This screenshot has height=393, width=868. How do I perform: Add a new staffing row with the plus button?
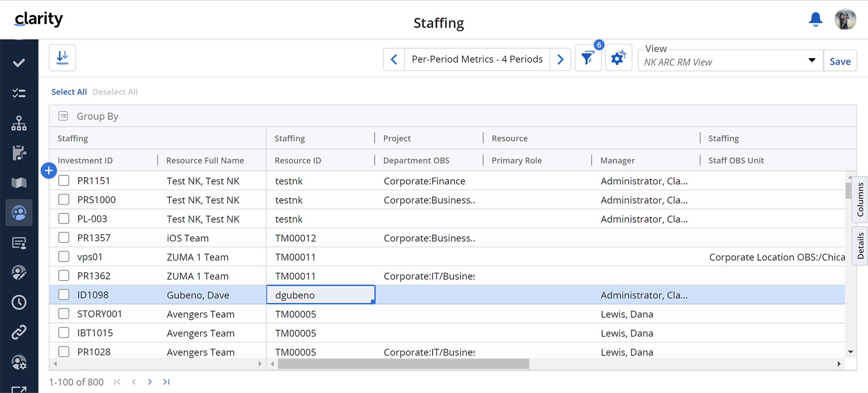(49, 170)
